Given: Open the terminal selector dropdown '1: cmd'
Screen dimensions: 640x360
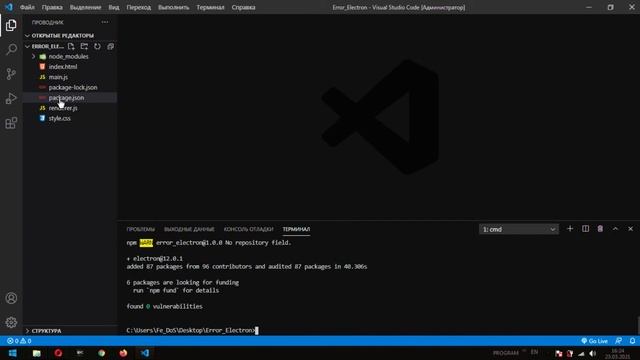Looking at the screenshot, I should (x=518, y=229).
